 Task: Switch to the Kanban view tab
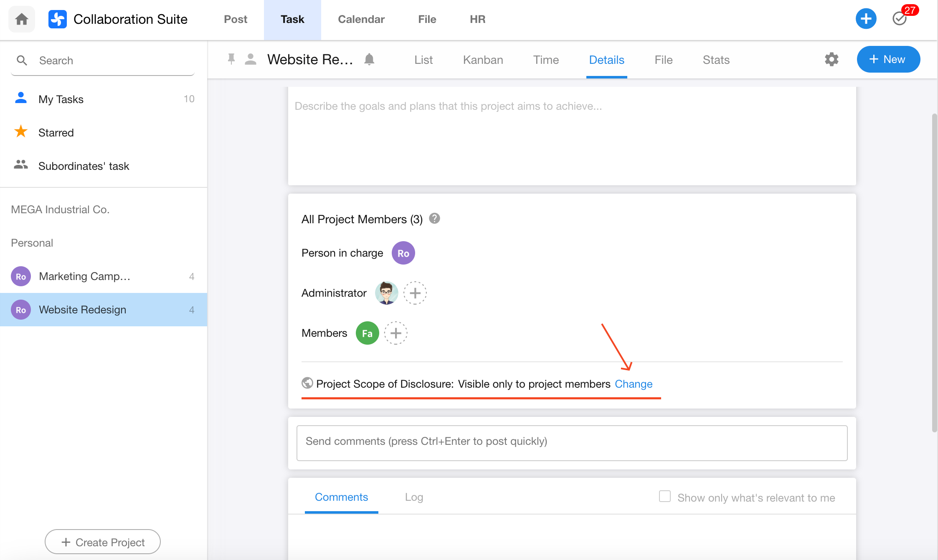click(483, 60)
